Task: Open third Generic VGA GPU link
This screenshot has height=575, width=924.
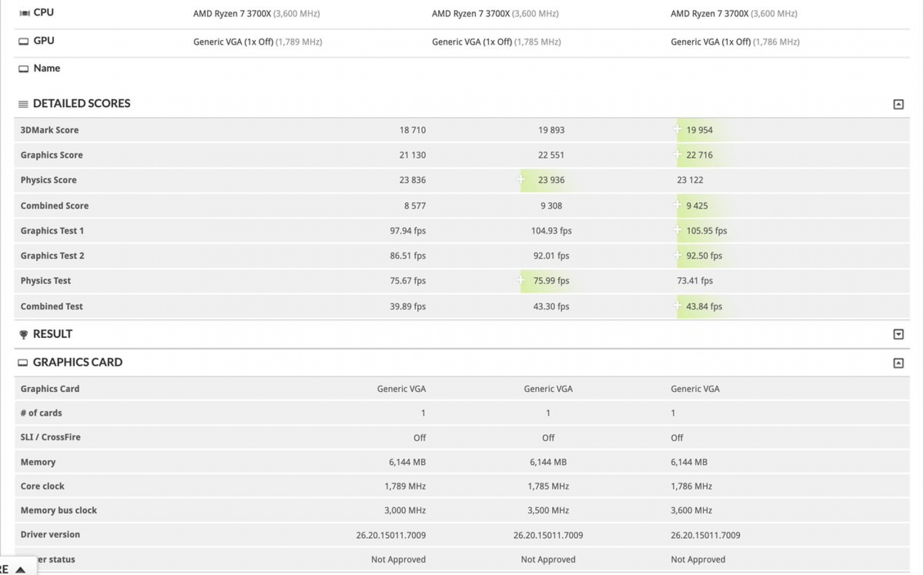Action: [711, 42]
